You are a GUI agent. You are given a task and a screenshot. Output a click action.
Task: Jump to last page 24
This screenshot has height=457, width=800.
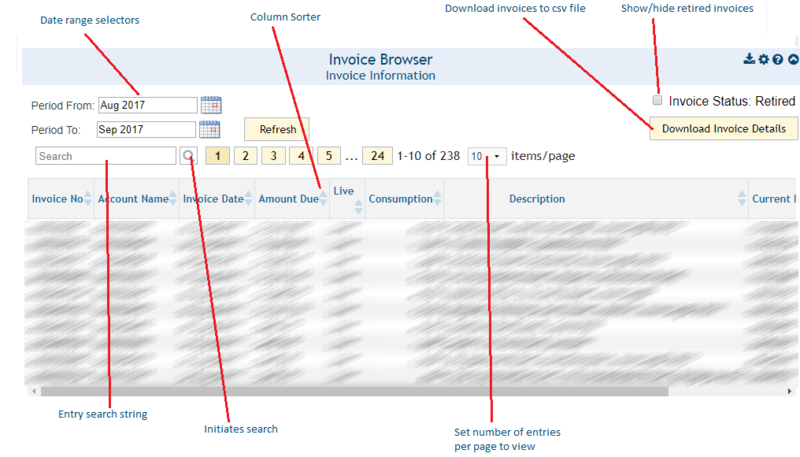coord(378,156)
